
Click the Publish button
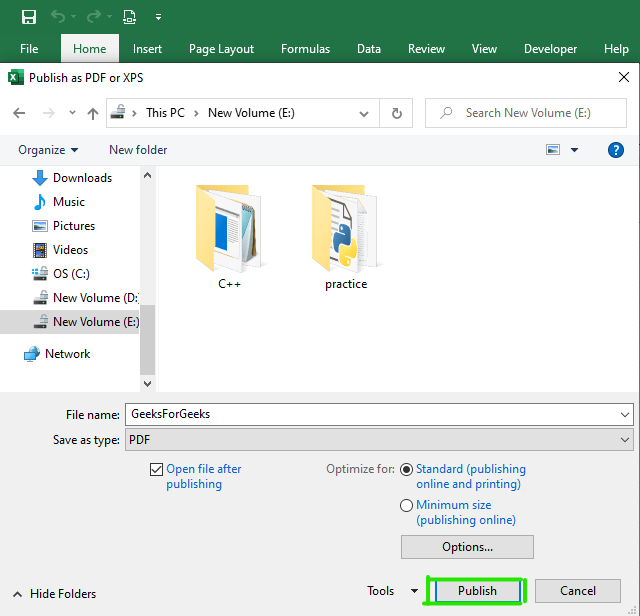477,591
